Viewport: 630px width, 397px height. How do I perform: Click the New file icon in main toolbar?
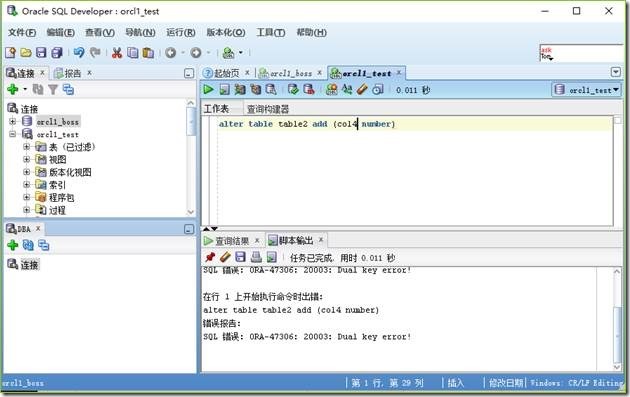(x=10, y=53)
